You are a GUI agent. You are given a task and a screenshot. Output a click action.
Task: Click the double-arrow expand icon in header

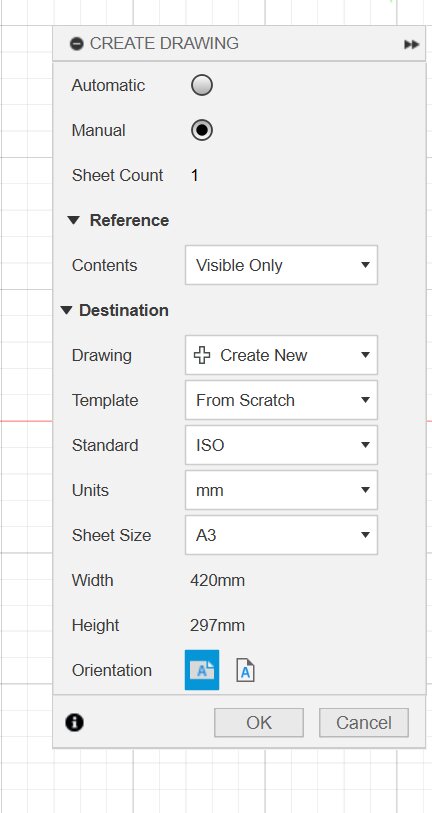(x=411, y=45)
